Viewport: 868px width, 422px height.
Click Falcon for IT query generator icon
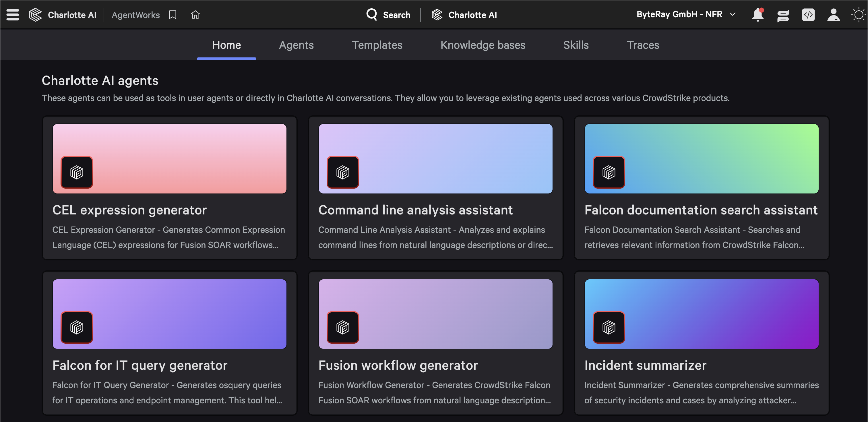click(x=76, y=327)
